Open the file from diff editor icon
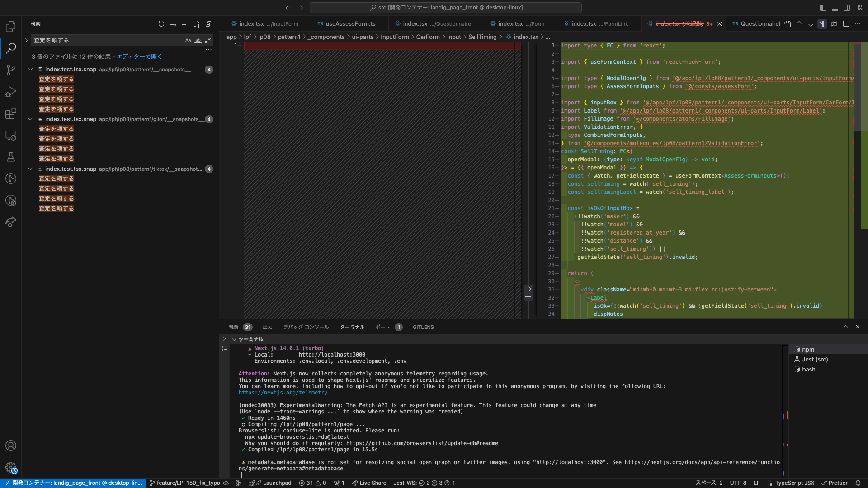868x488 pixels. point(788,24)
